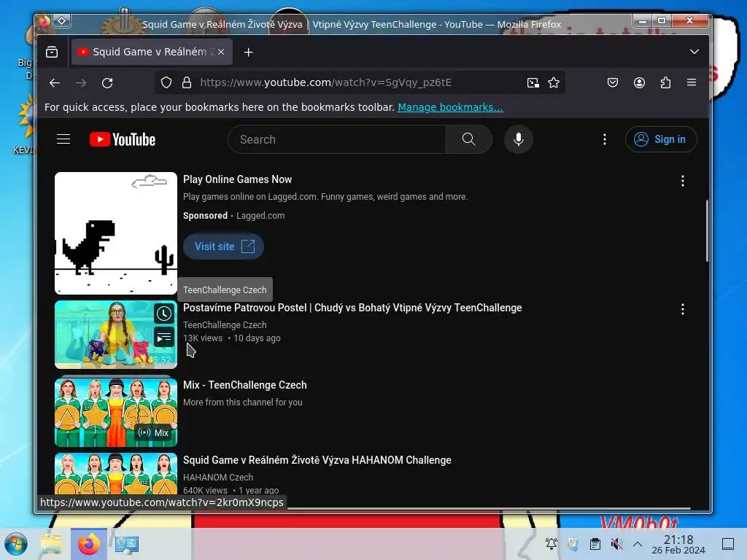Open Postavíme Patrovou Postel video title
Image resolution: width=747 pixels, height=560 pixels.
352,308
